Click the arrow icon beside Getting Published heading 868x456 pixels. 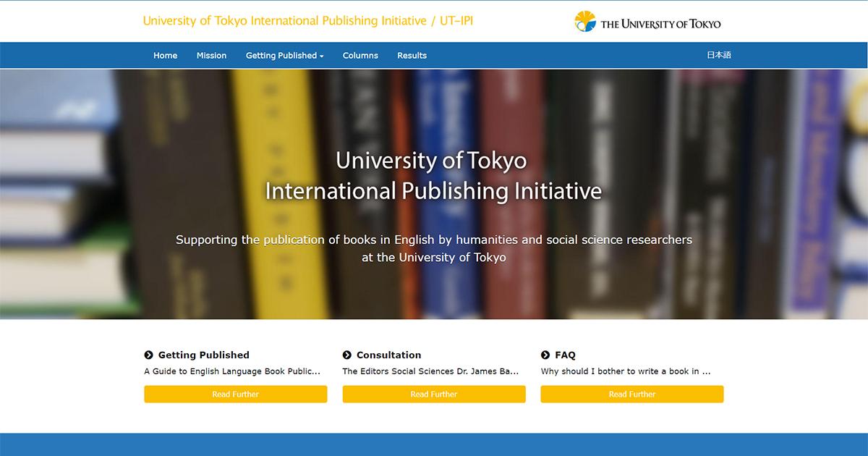148,355
